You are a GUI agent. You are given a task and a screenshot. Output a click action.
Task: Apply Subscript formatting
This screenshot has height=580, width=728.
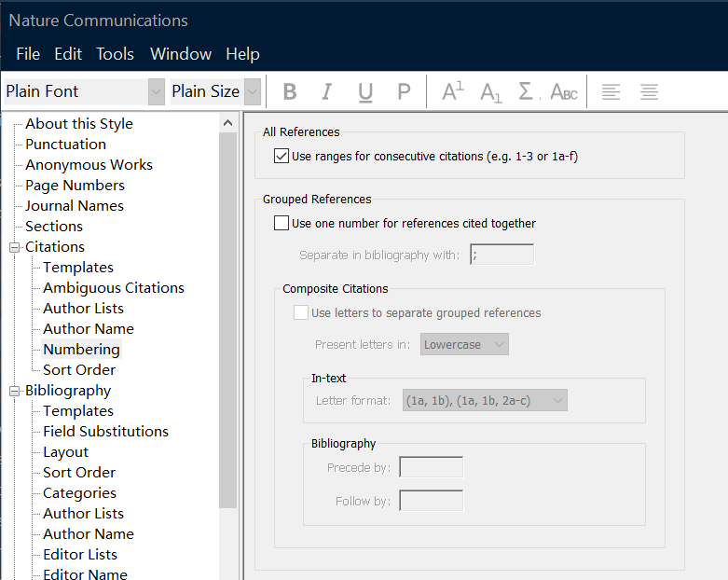coord(490,91)
